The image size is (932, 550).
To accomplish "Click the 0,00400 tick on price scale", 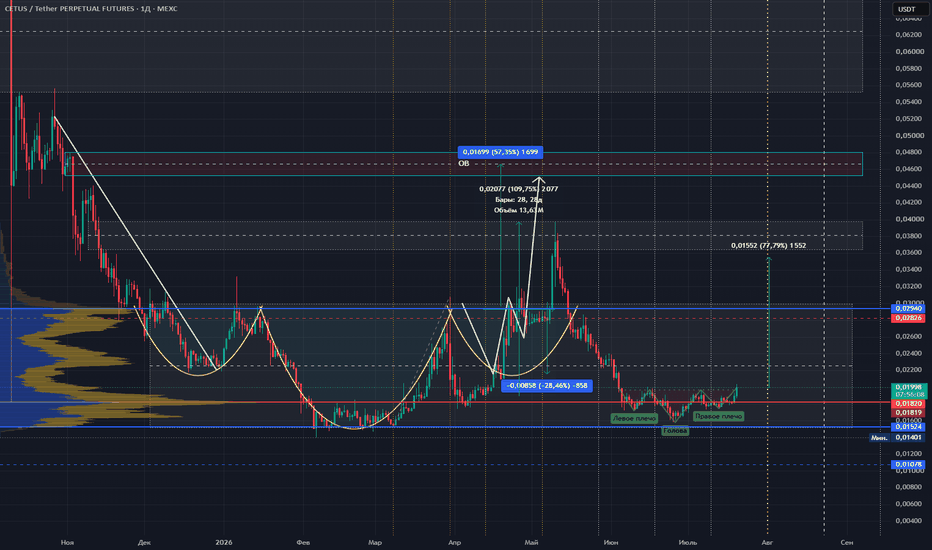I will click(909, 521).
